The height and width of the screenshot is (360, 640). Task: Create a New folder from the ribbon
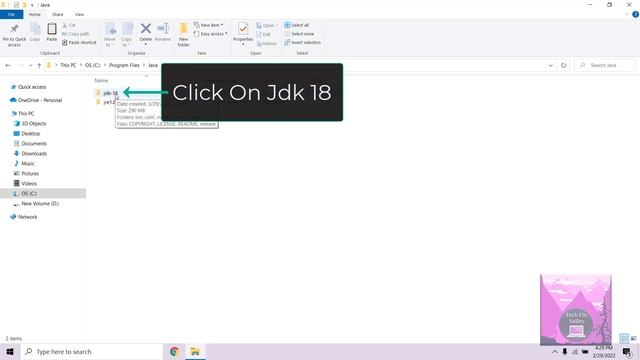point(184,34)
